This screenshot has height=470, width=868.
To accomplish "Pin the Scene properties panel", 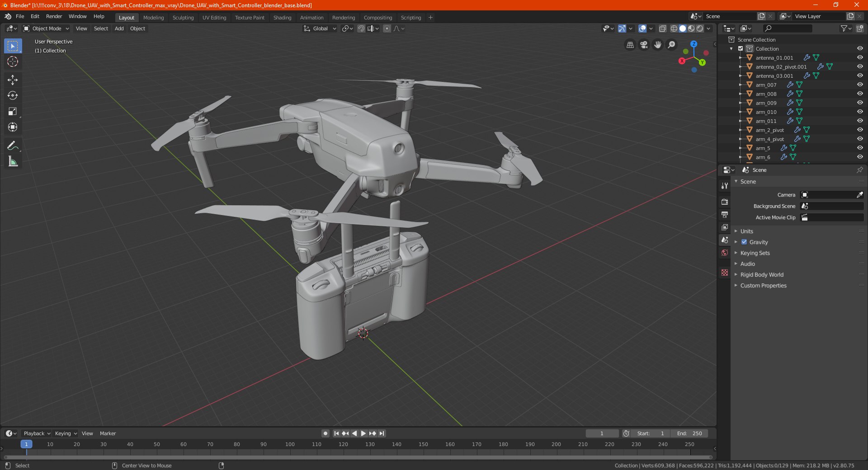I will [859, 170].
